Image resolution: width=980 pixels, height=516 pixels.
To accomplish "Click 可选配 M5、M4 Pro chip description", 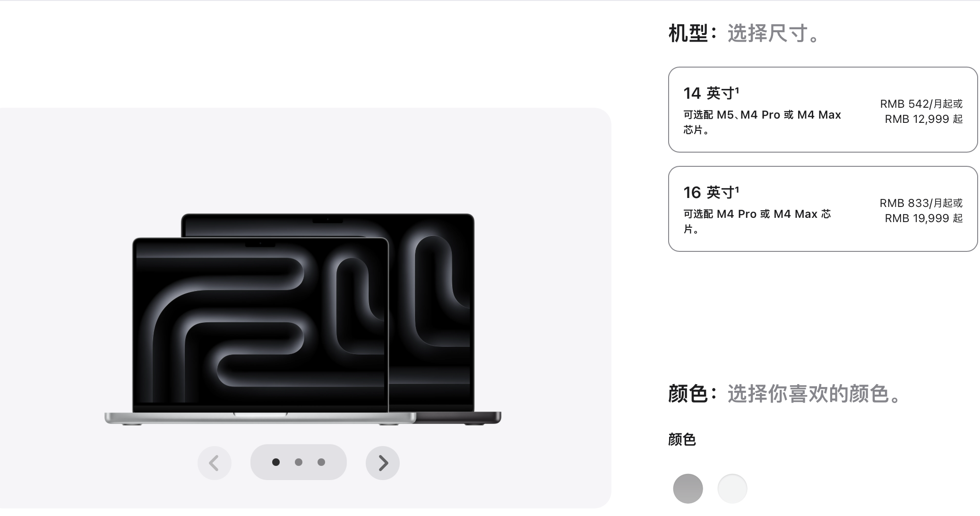I will (x=762, y=122).
